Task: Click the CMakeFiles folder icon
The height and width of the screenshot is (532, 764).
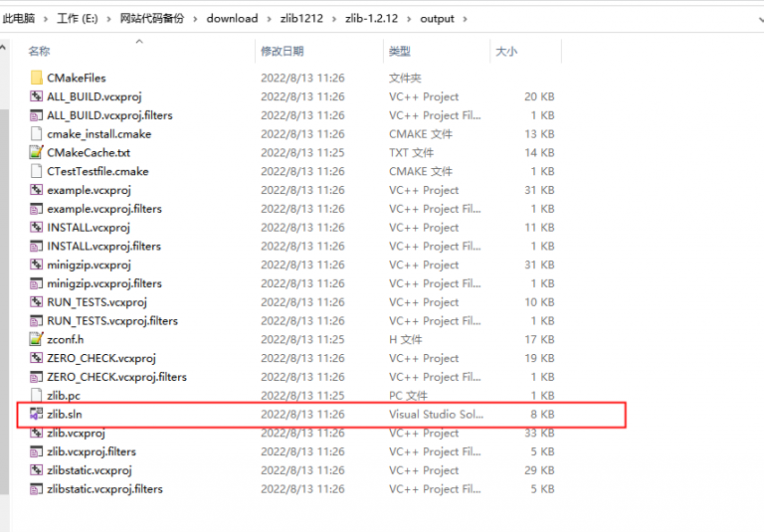Action: point(37,78)
